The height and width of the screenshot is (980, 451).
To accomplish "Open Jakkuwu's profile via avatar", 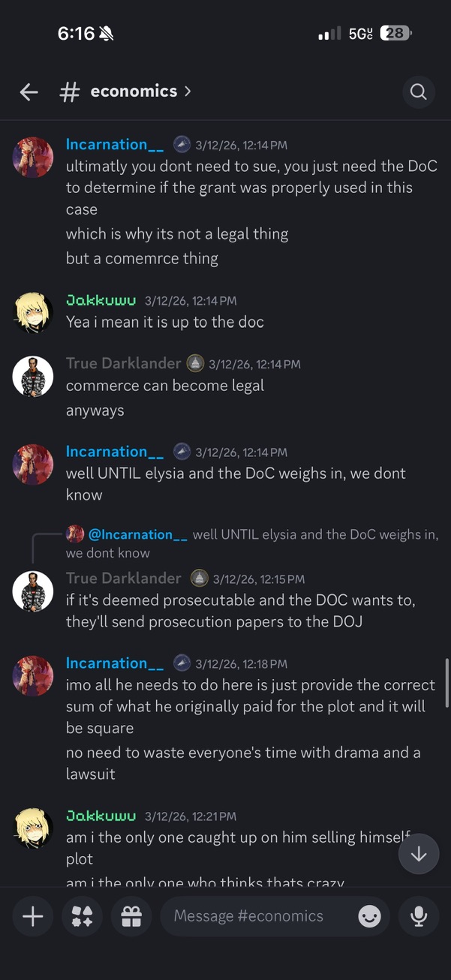I will point(32,312).
